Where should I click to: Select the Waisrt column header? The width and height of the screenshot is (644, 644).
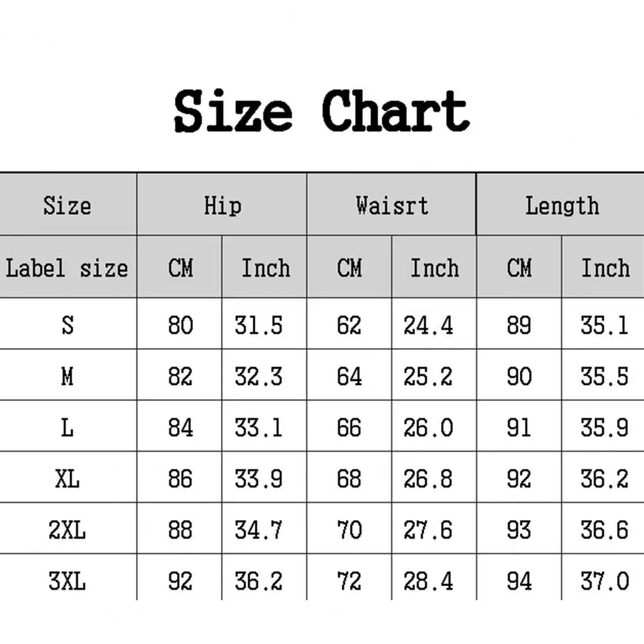[391, 206]
